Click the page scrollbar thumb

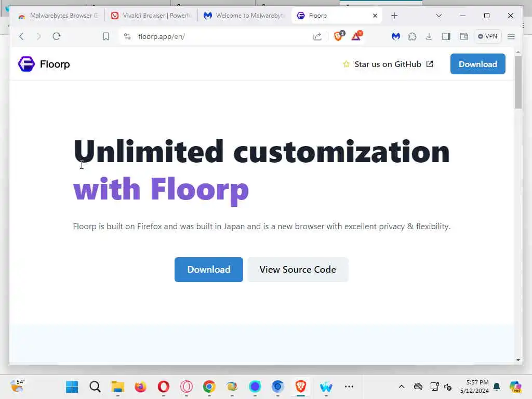pyautogui.click(x=518, y=82)
